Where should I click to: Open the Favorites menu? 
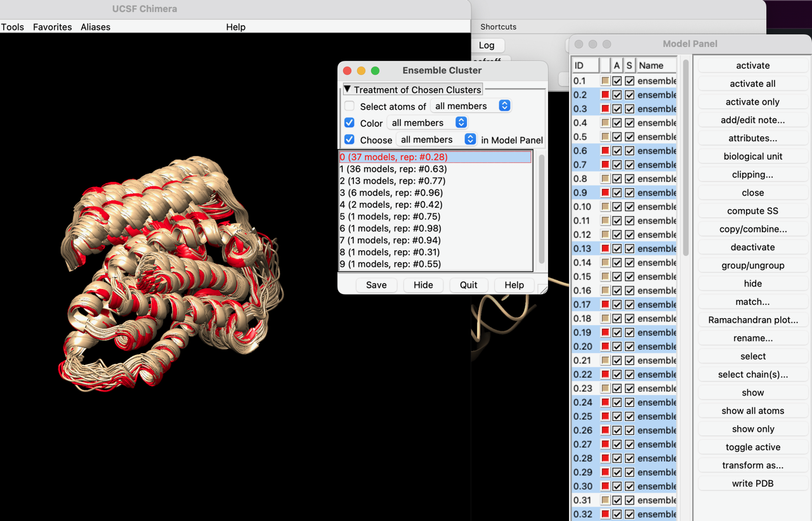pos(52,27)
